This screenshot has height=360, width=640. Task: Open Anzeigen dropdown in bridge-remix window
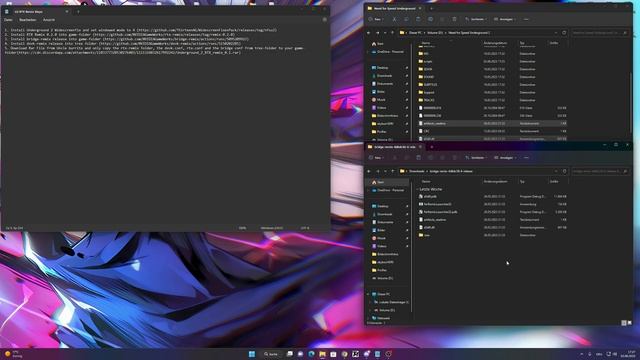[505, 158]
